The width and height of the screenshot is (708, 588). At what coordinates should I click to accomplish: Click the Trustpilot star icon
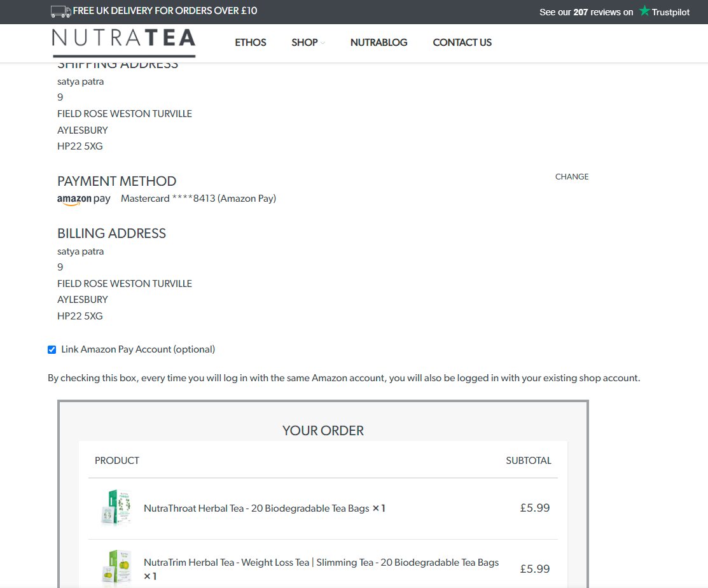[644, 11]
